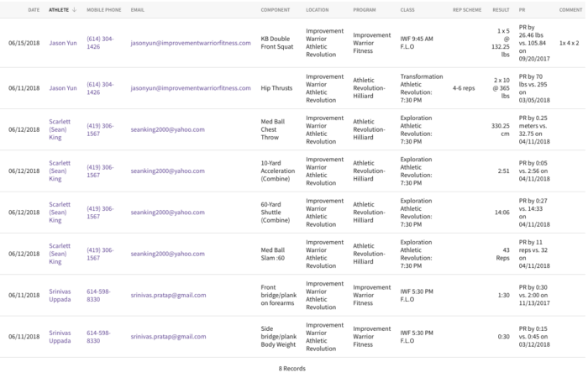Click Scarlett (Sean) King in the 10-Yard Acceleration row
Viewport: 588px width, 378px height.
pyautogui.click(x=60, y=171)
